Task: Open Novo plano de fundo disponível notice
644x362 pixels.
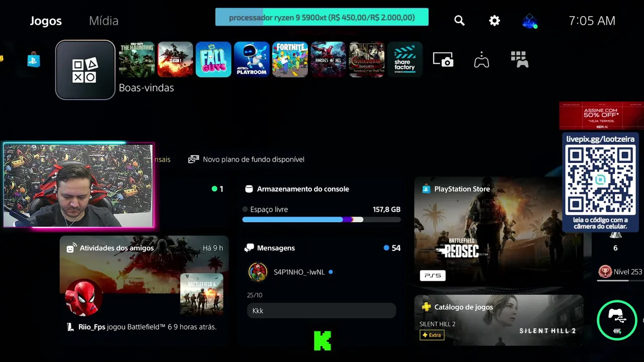Action: click(x=246, y=159)
